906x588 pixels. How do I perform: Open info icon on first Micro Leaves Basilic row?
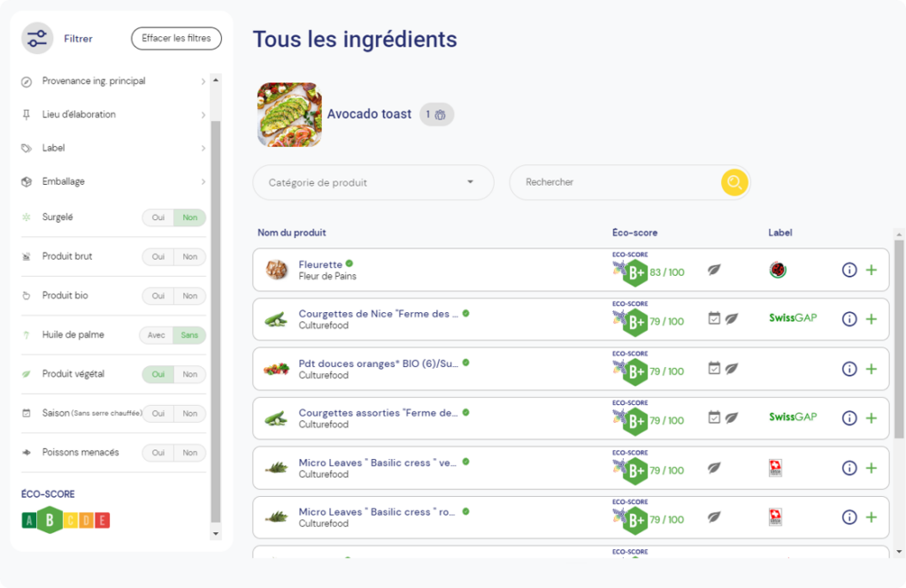pyautogui.click(x=848, y=468)
